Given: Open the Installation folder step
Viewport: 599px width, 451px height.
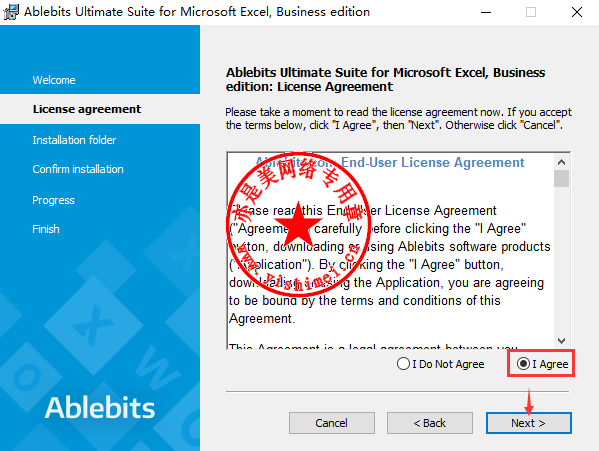Looking at the screenshot, I should (x=74, y=140).
